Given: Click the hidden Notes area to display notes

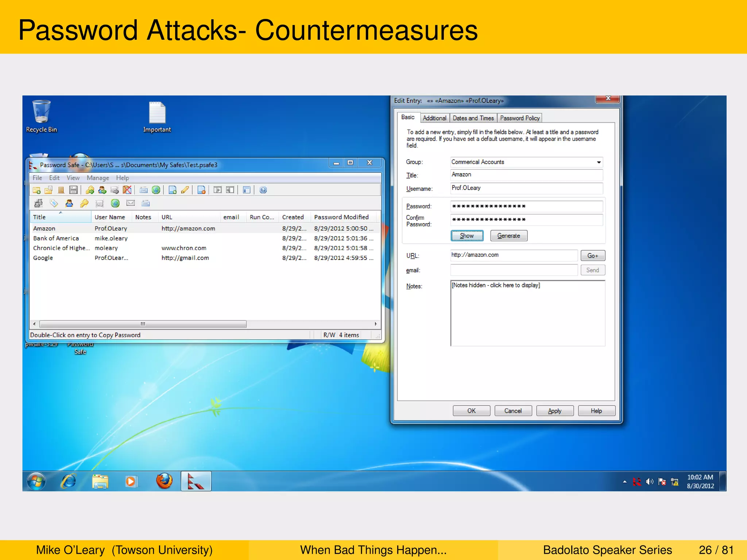Looking at the screenshot, I should (528, 313).
